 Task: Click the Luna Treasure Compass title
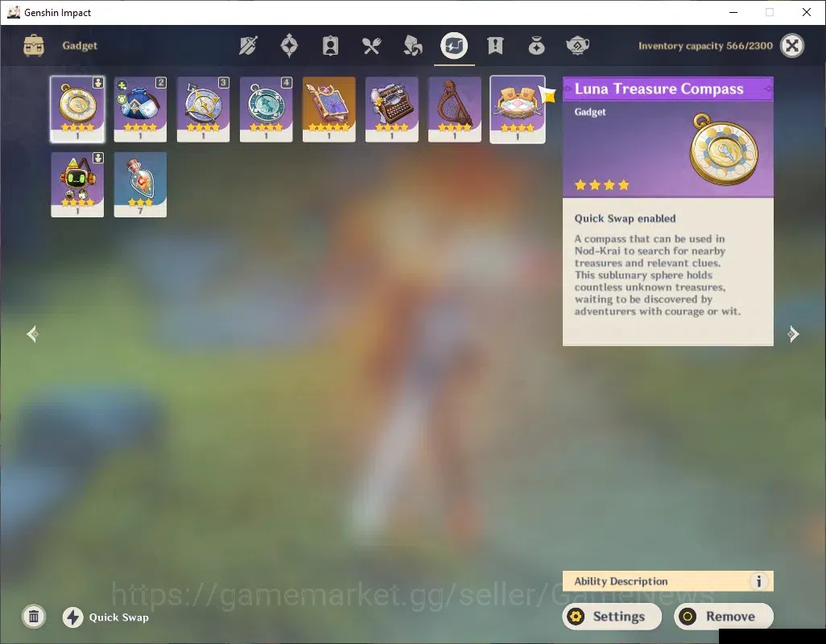(x=659, y=89)
